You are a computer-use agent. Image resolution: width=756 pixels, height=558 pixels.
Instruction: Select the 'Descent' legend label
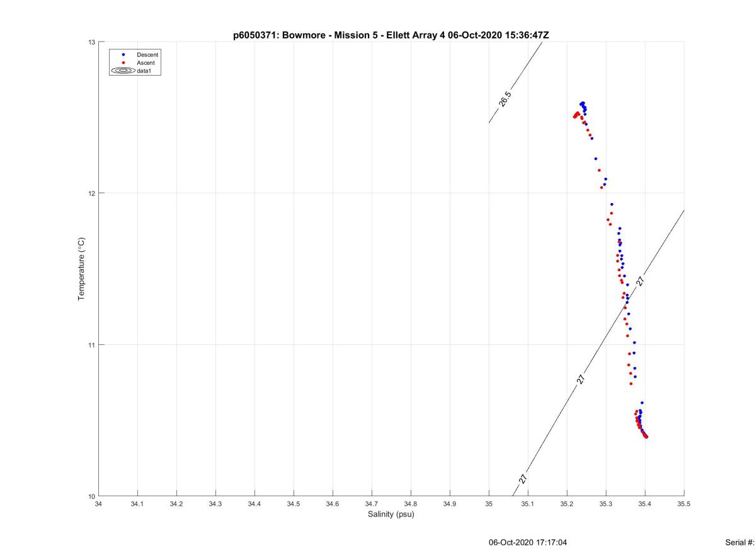coord(147,55)
